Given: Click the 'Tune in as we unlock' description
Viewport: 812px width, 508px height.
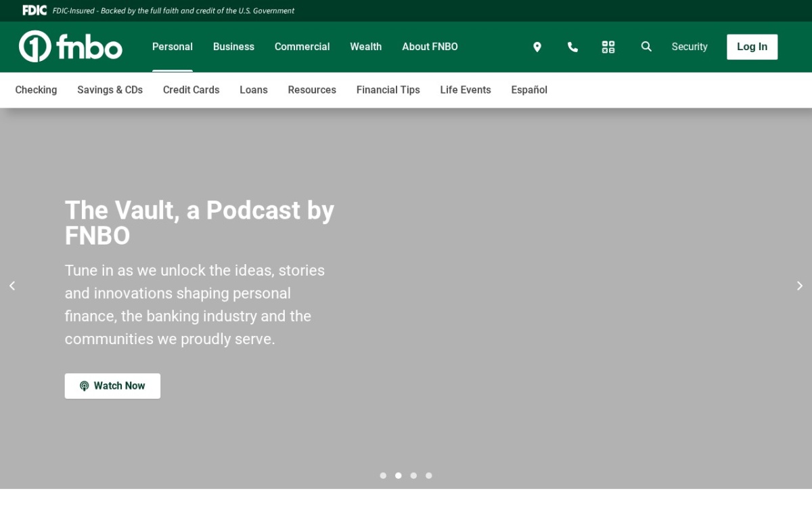Looking at the screenshot, I should (x=195, y=305).
